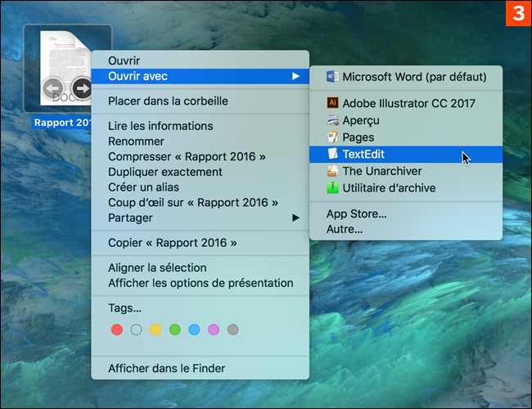Select Placer dans la corbeille
This screenshot has height=409, width=532.
[x=168, y=101]
